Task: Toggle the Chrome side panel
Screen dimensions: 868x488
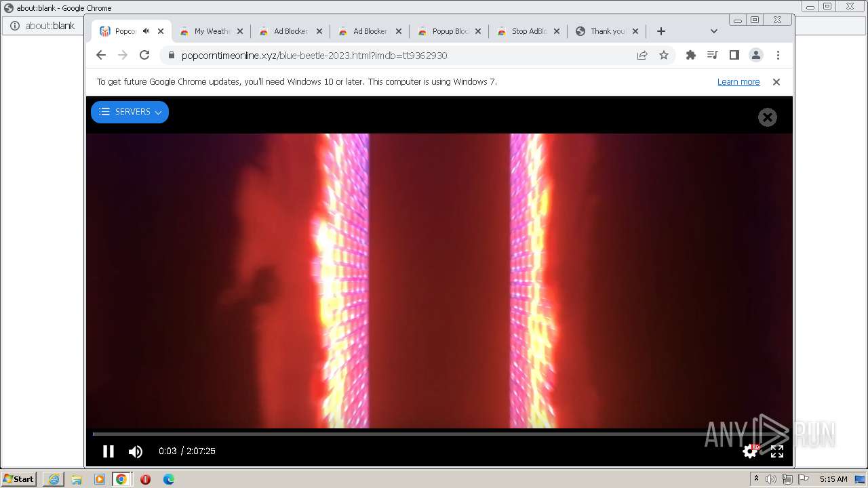Action: 734,56
